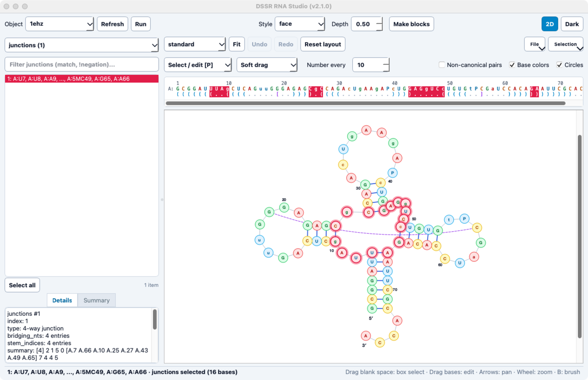Focus the Filter junctions input field
This screenshot has width=588, height=380.
(x=82, y=64)
